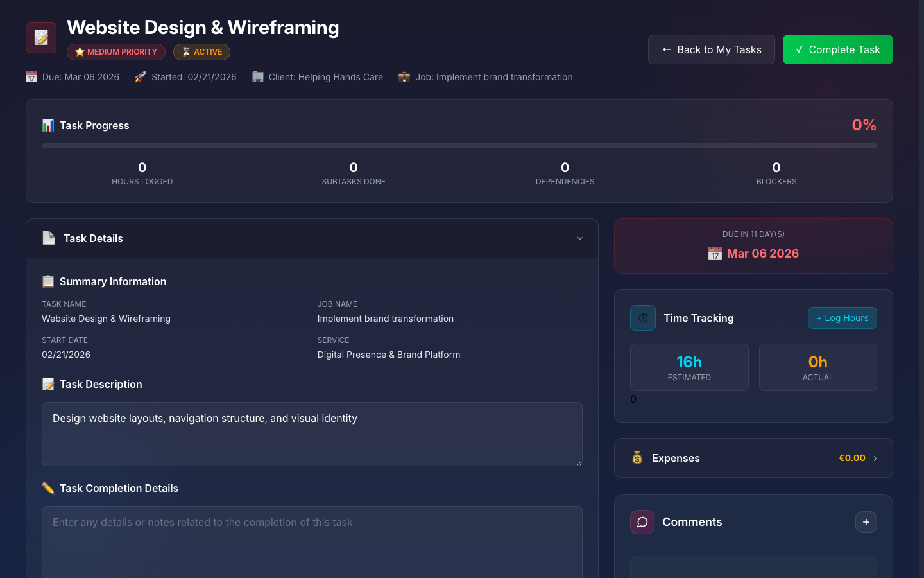Click the Expenses money bag icon

coord(637,458)
